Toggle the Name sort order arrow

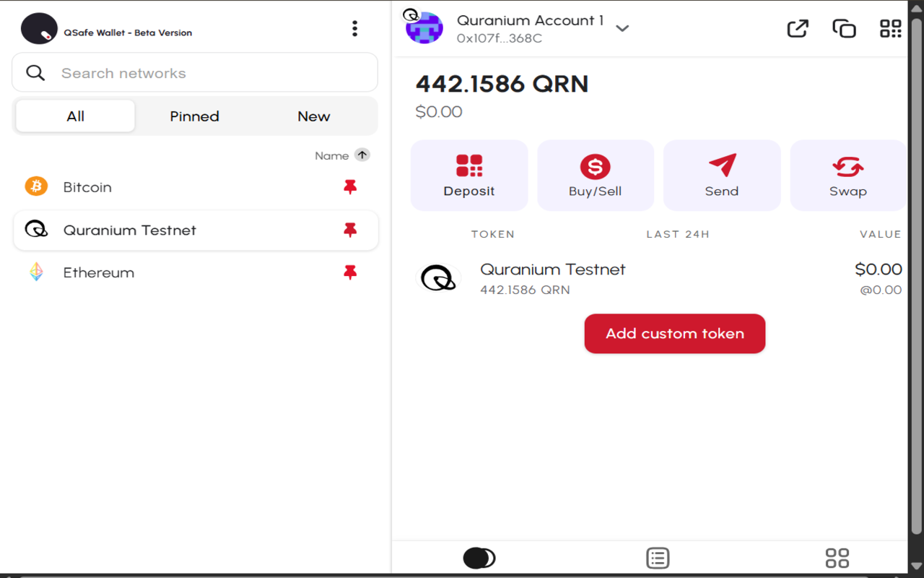(x=361, y=155)
